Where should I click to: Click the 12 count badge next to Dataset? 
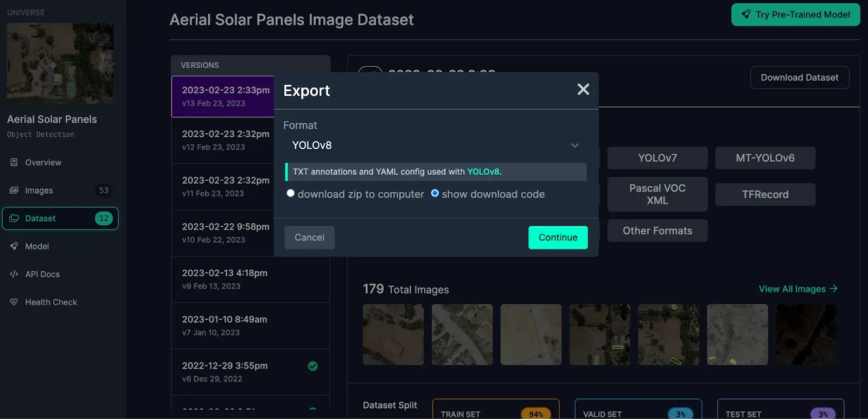pyautogui.click(x=104, y=218)
